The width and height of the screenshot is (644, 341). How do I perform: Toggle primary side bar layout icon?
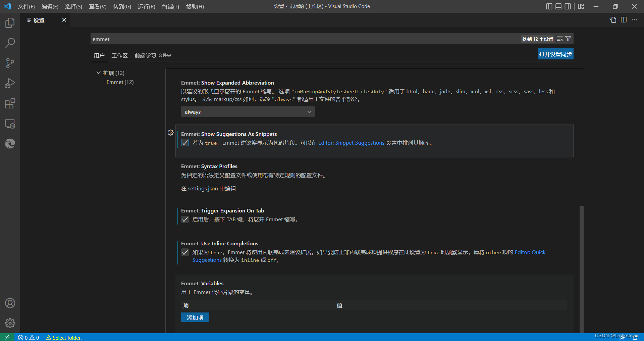pos(549,6)
